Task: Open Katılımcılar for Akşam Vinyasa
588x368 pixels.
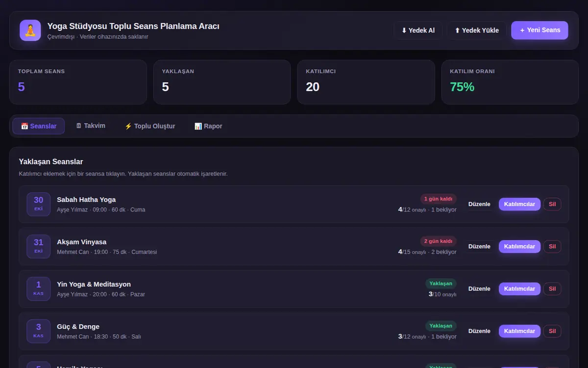Action: click(x=519, y=246)
